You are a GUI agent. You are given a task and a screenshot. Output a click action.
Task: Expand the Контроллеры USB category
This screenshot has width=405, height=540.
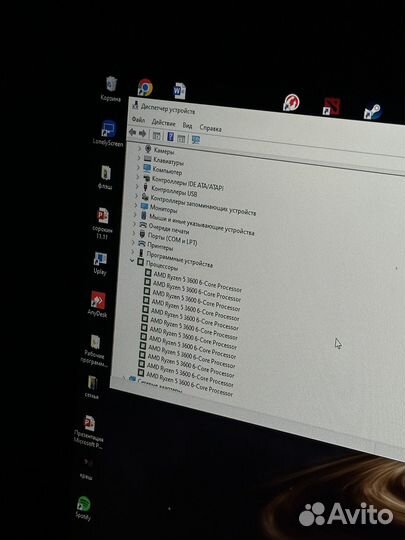pos(137,187)
